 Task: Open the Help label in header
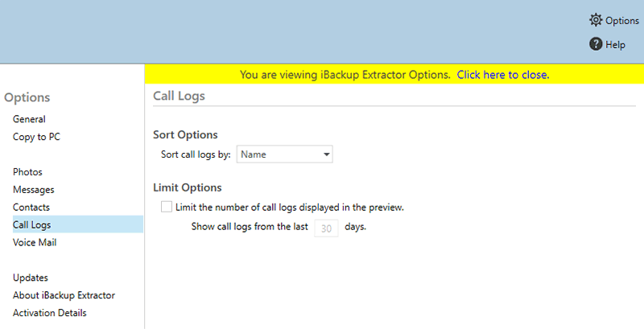pyautogui.click(x=615, y=45)
